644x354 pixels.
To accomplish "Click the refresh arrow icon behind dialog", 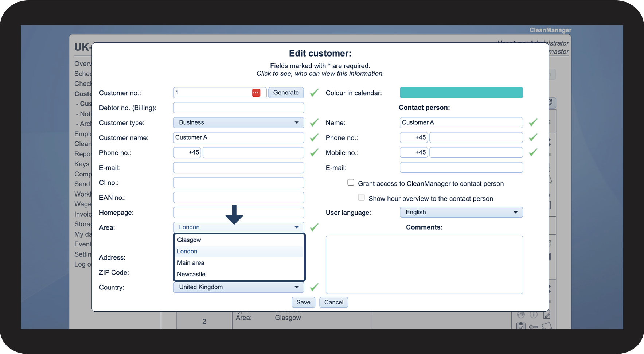I will [551, 103].
